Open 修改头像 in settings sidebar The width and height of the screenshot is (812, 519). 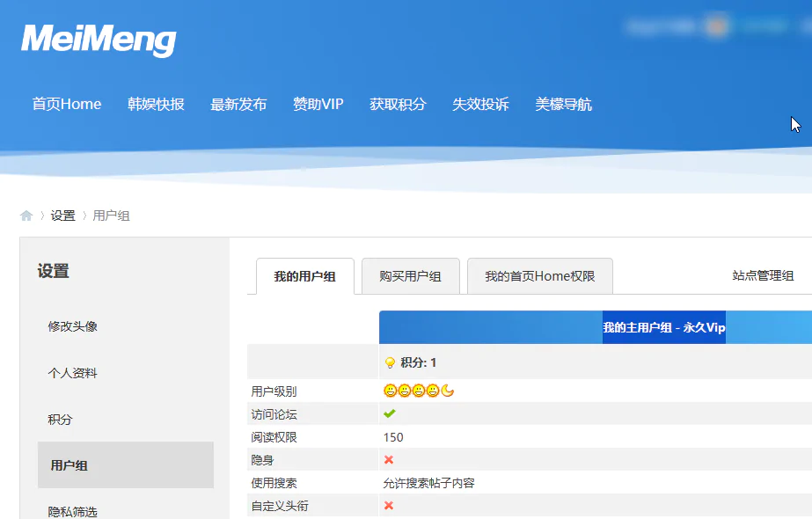pyautogui.click(x=72, y=326)
